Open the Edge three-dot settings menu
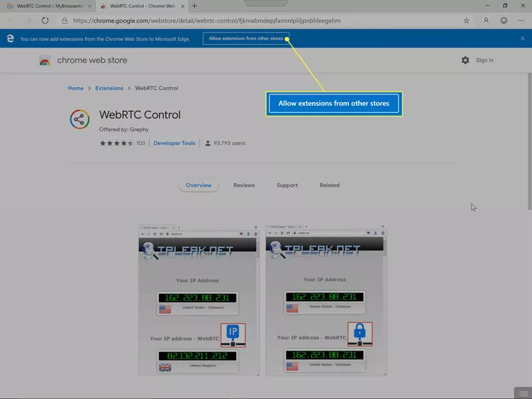532x399 pixels. 521,21
